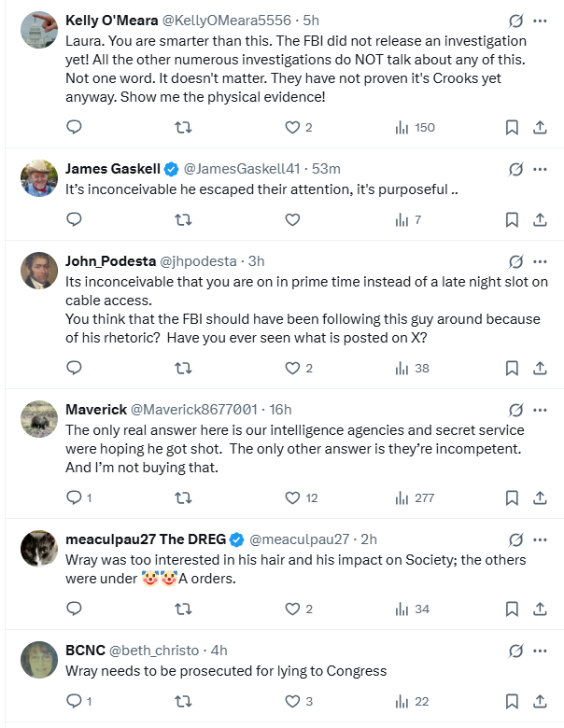
Task: Share BCNC's post
Action: click(540, 701)
